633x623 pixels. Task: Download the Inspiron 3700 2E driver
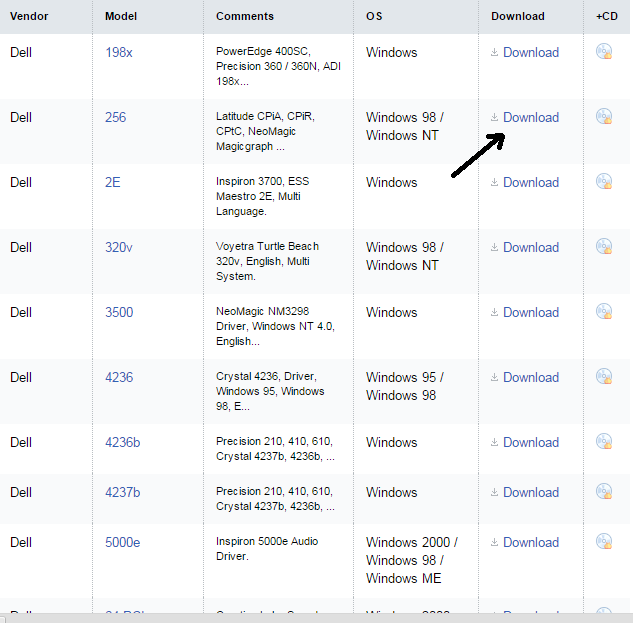pos(530,182)
